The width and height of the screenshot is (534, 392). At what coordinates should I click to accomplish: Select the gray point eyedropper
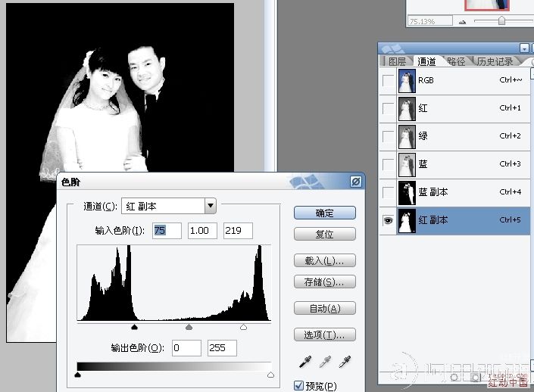[324, 360]
